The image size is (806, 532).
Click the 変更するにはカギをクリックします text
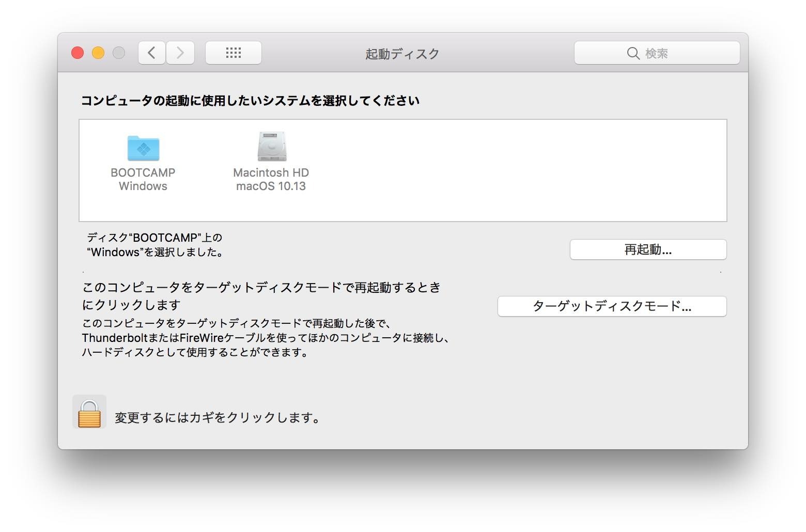pyautogui.click(x=217, y=417)
